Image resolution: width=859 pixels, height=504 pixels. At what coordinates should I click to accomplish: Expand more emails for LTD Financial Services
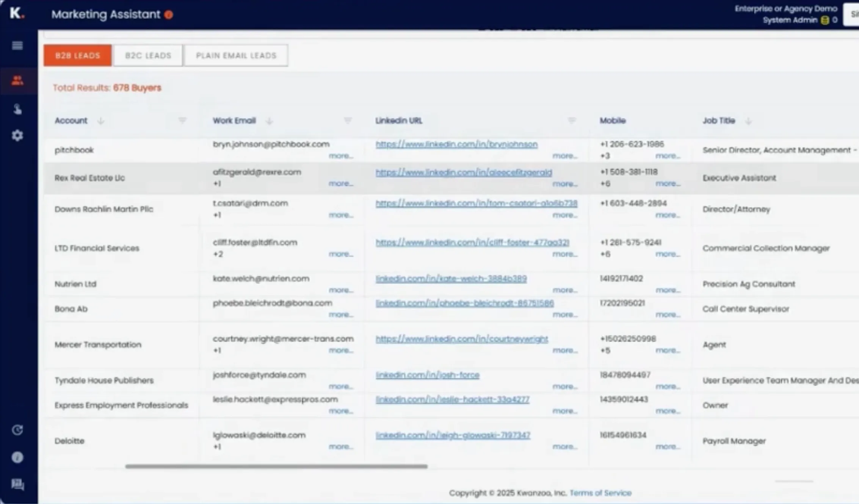pyautogui.click(x=340, y=254)
